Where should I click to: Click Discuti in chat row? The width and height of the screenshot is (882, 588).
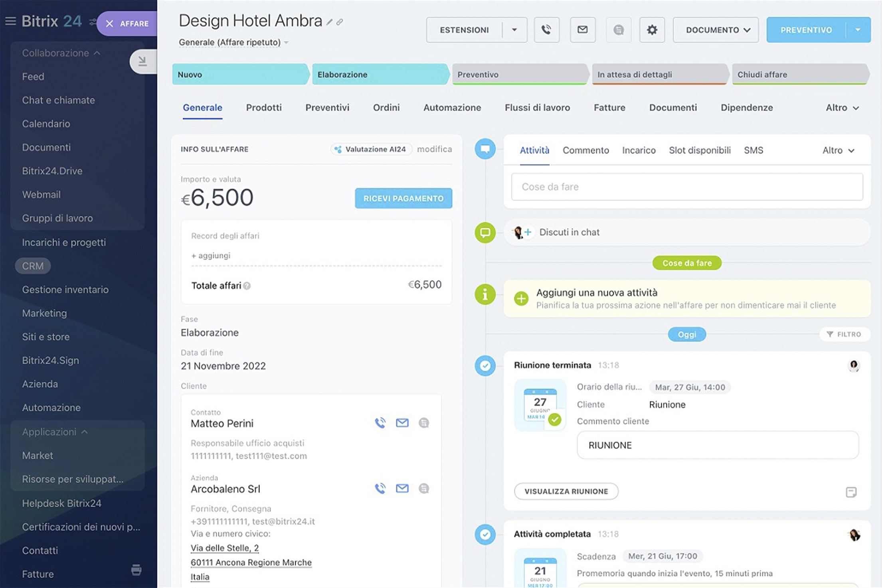(687, 232)
